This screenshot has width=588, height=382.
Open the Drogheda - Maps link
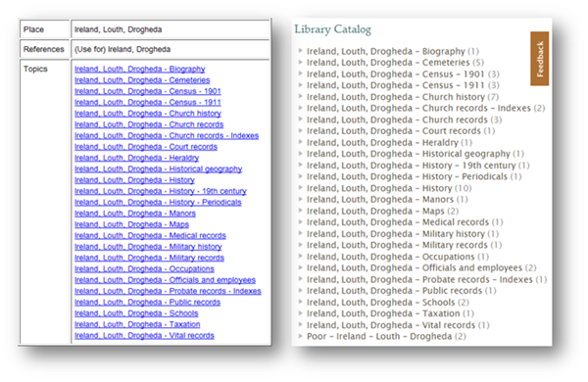click(131, 224)
